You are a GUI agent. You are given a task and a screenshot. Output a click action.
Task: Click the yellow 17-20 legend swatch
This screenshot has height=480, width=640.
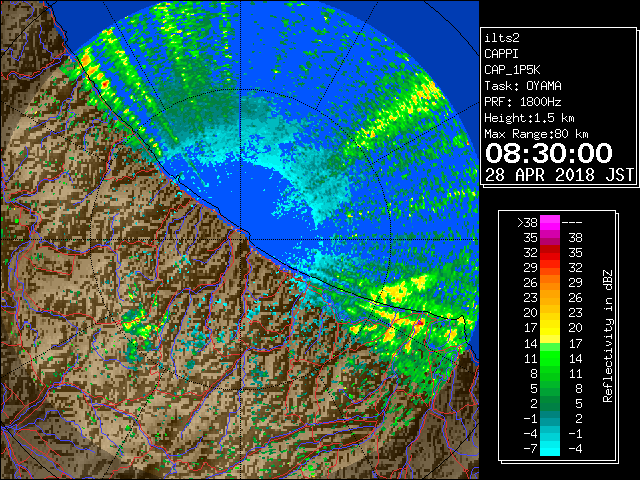(x=550, y=328)
